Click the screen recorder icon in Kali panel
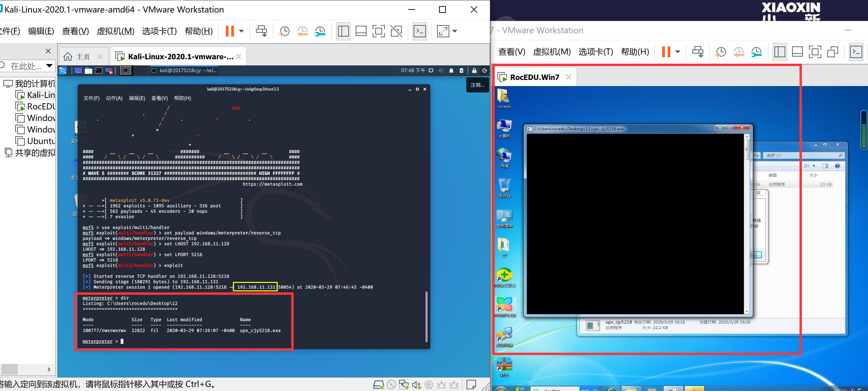Viewport: 868px width, 391px height. [x=109, y=70]
